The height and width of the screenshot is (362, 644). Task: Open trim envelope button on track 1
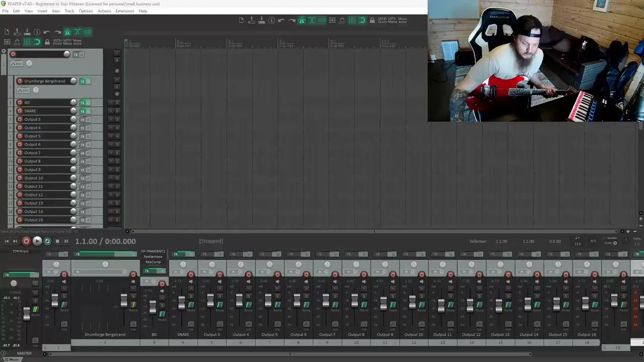point(17,64)
